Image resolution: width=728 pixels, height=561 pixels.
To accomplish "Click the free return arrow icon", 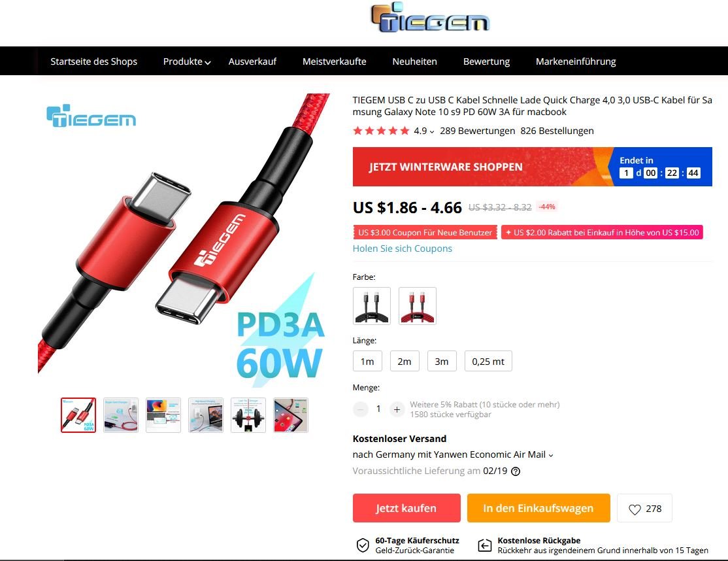I will point(485,545).
